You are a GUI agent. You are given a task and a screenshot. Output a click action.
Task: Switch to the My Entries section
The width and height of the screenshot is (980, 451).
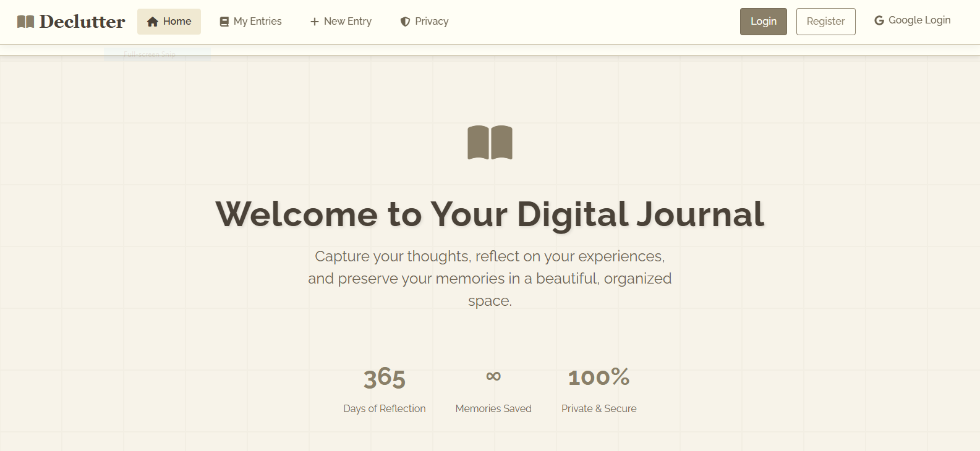257,20
